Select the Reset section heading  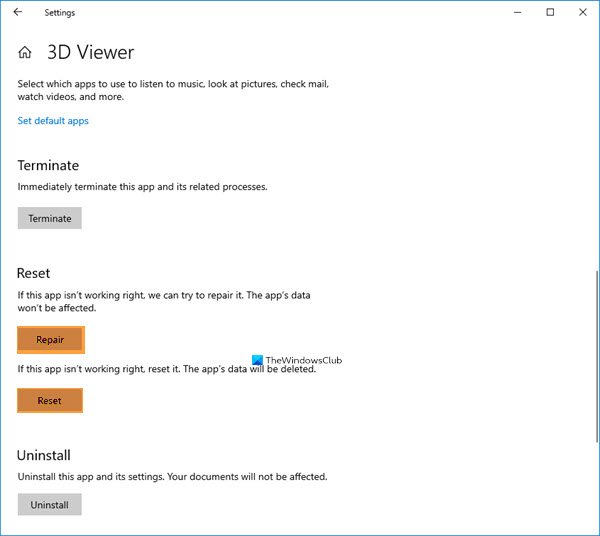[x=34, y=273]
